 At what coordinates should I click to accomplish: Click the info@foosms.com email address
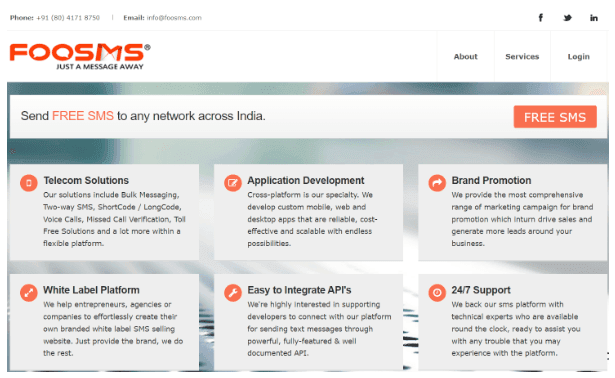point(174,18)
